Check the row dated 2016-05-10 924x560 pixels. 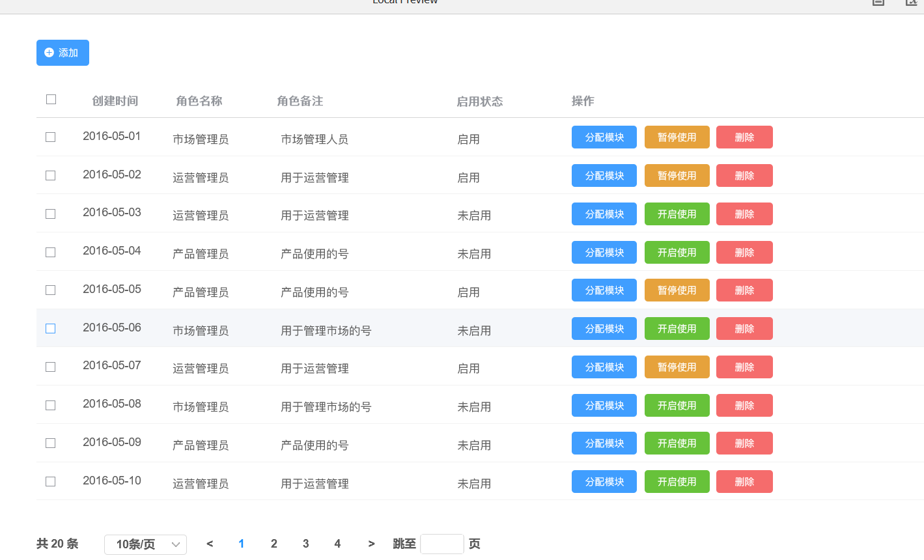[x=50, y=482]
